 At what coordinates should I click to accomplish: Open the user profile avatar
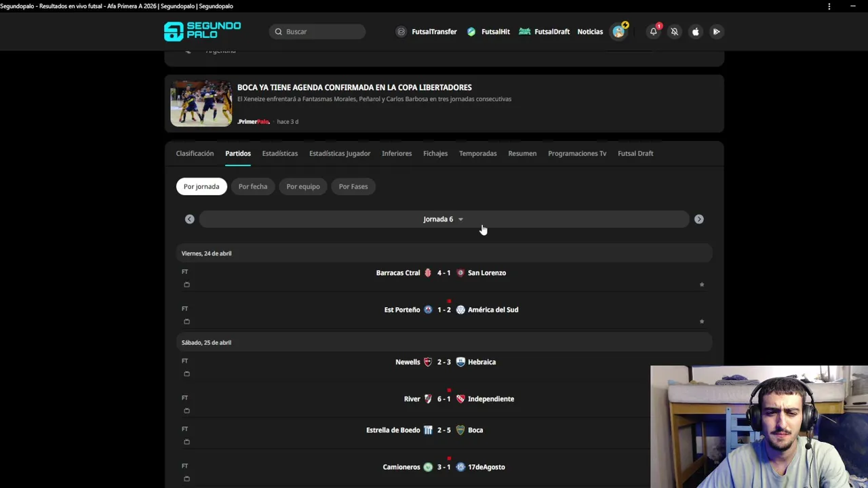coord(619,31)
